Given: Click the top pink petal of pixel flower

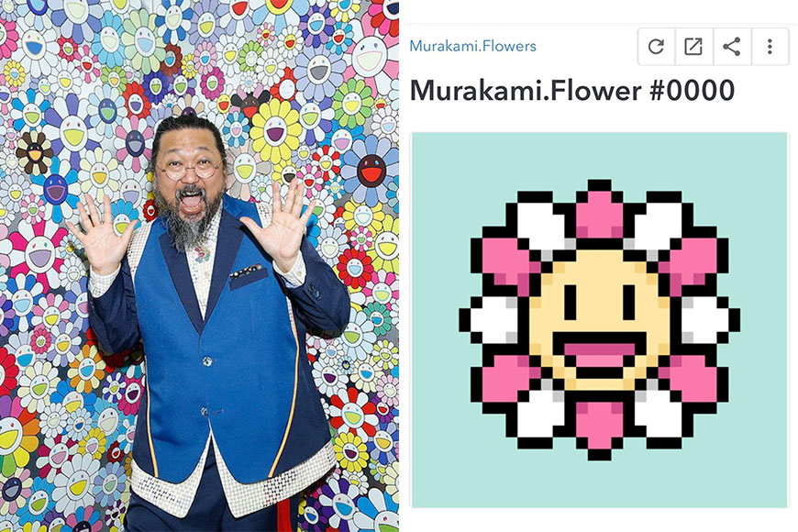Looking at the screenshot, I should pyautogui.click(x=600, y=214).
